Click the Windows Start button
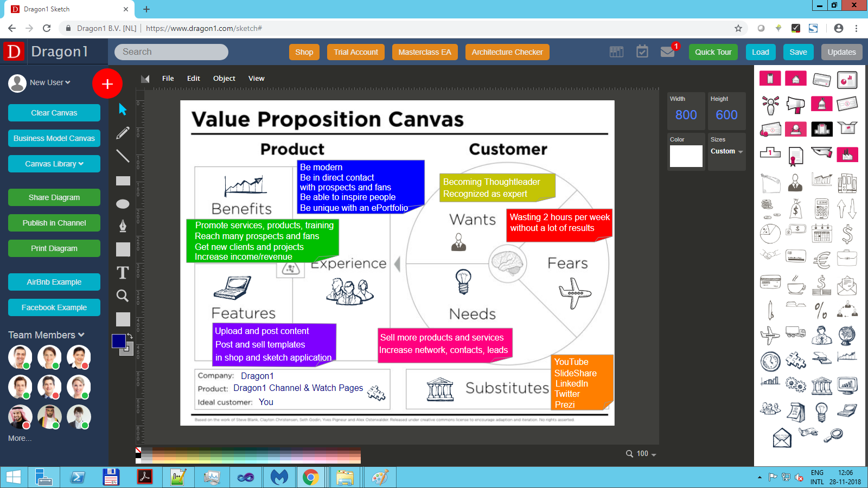The width and height of the screenshot is (868, 488). point(13,477)
